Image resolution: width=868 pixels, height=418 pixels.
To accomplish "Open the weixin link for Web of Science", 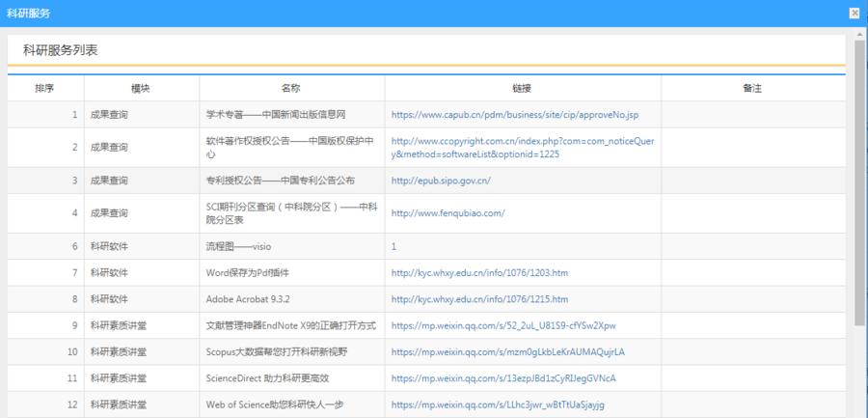I will (x=498, y=404).
